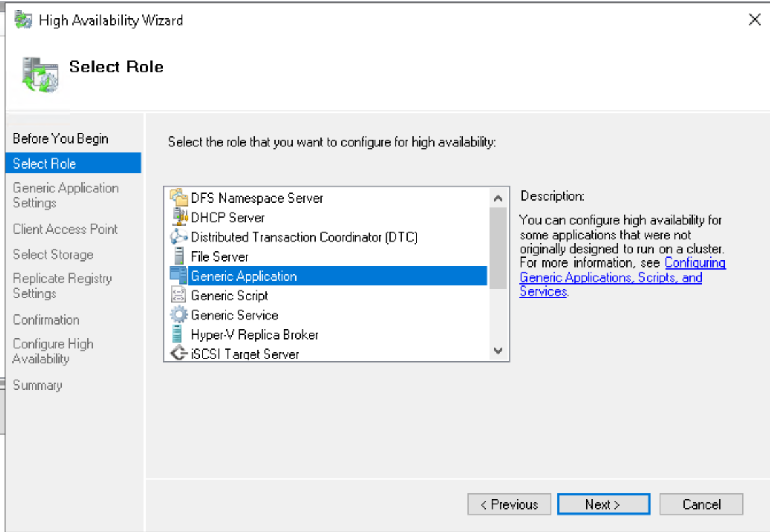
Task: Click the Distributed Transaction Coordinator icon
Action: point(179,237)
